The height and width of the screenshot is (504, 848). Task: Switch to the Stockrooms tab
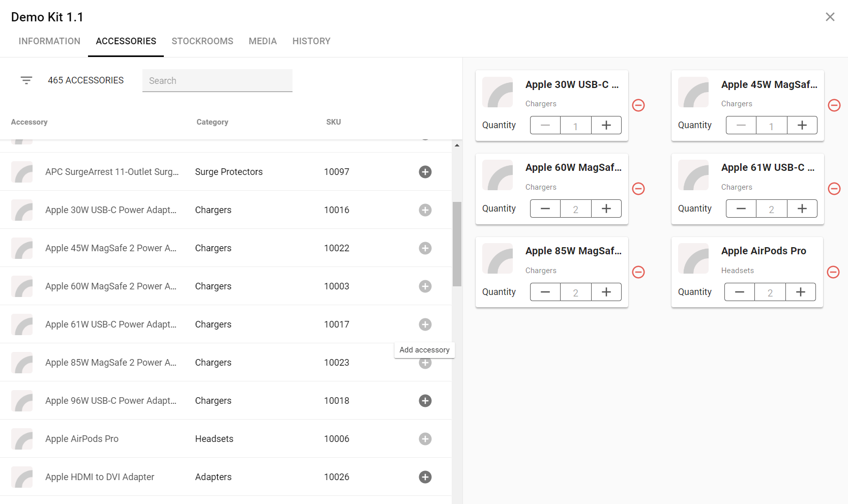coord(202,41)
